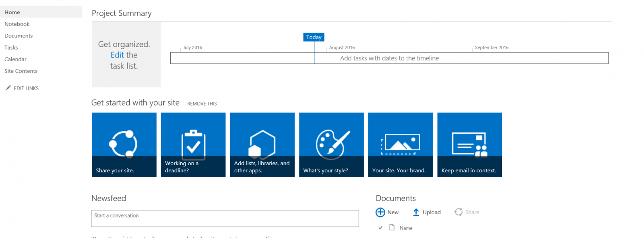Click the September 2016 timeline label

(x=492, y=48)
